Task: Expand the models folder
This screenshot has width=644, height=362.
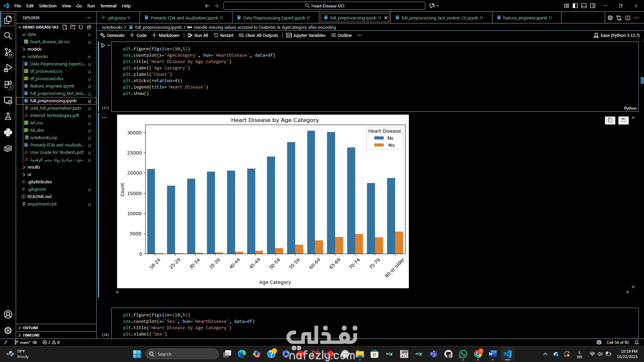Action: point(35,49)
